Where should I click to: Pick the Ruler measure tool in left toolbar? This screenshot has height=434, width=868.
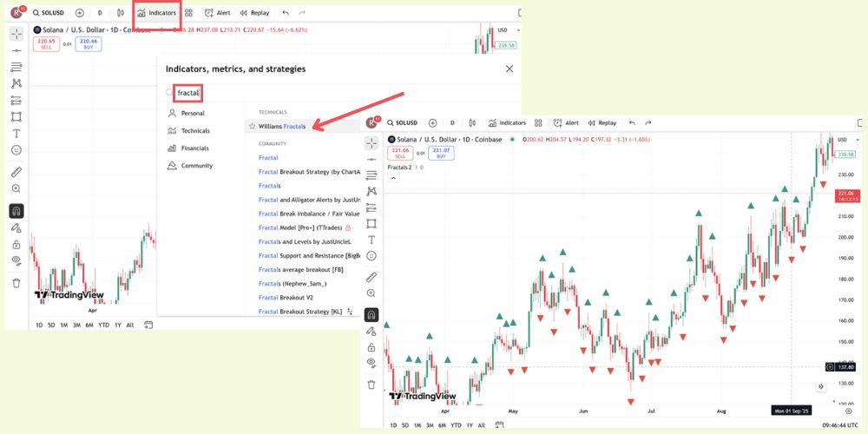point(16,172)
